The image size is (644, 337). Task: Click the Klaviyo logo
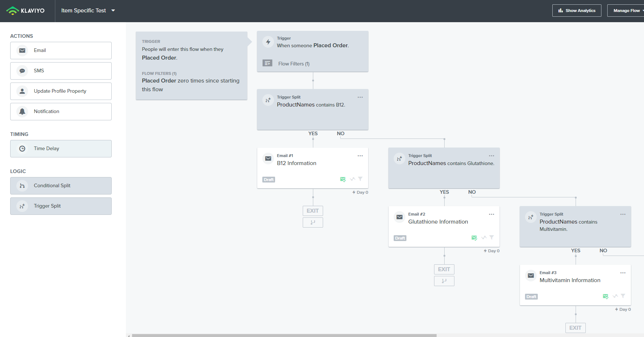[25, 11]
